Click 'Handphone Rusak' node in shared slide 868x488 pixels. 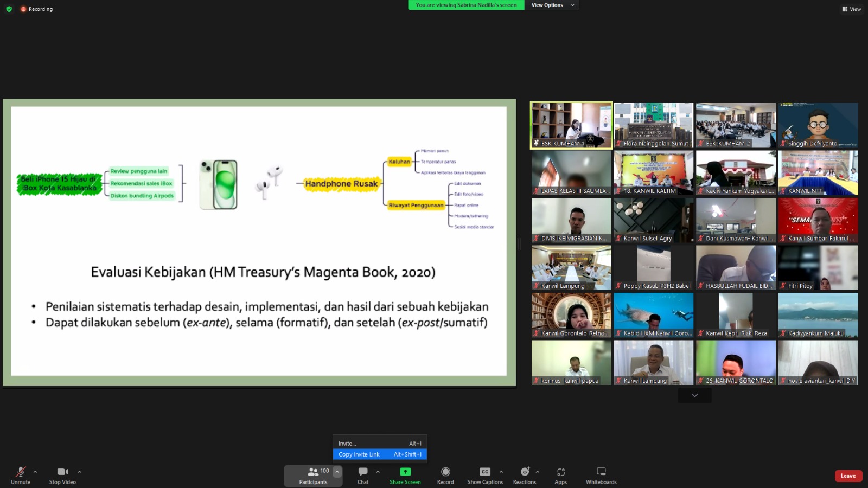[341, 184]
